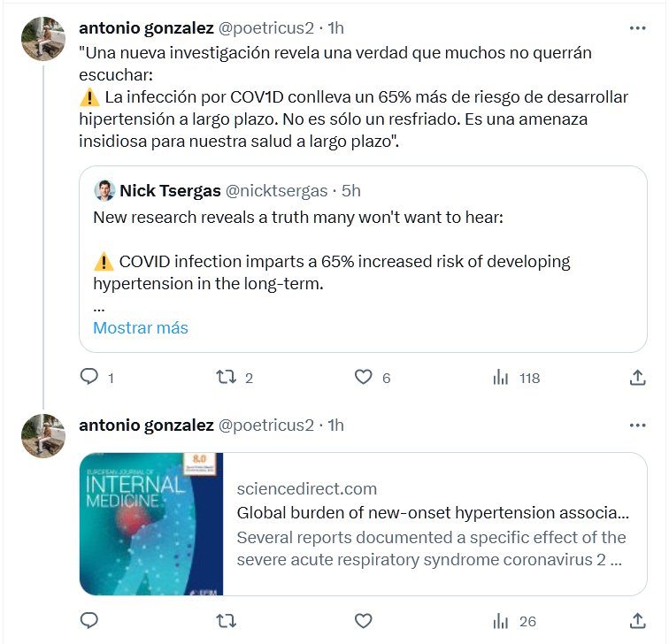Reply to the first tweet about COVID hypertension
Viewport: 669px width, 644px height.
coord(88,378)
